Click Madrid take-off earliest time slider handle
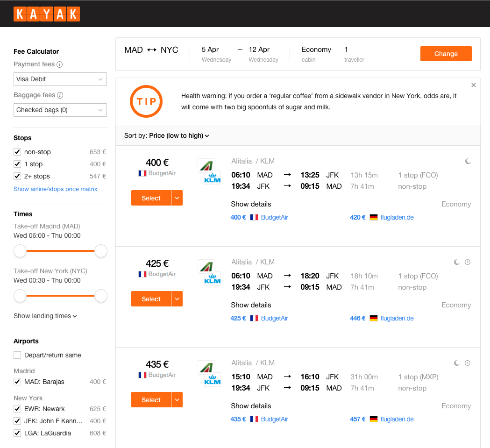The image size is (490, 448). coord(20,251)
